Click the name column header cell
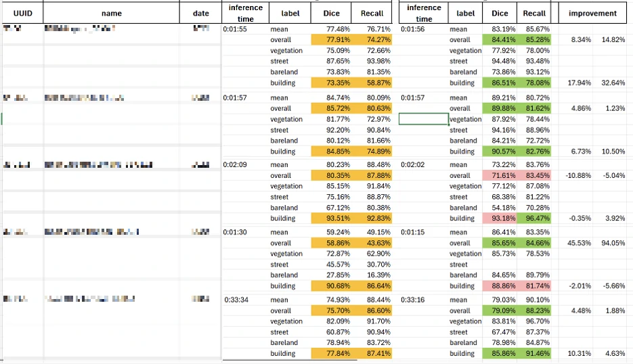 click(112, 13)
